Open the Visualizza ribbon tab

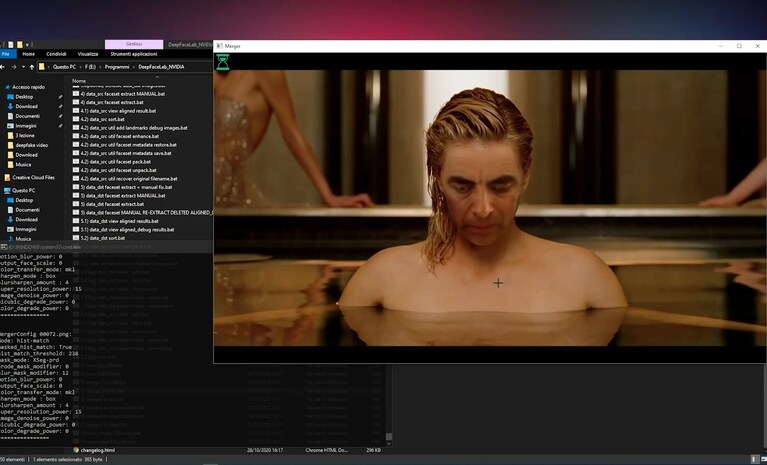[88, 54]
